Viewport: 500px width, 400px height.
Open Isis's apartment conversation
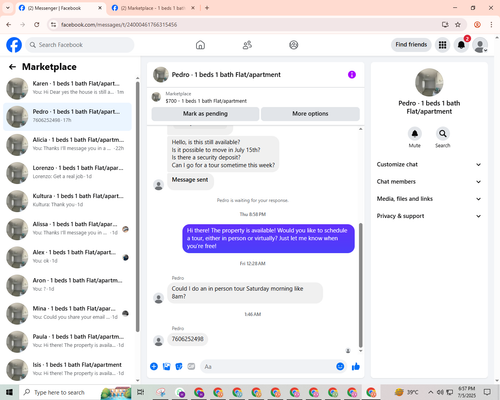[67, 370]
